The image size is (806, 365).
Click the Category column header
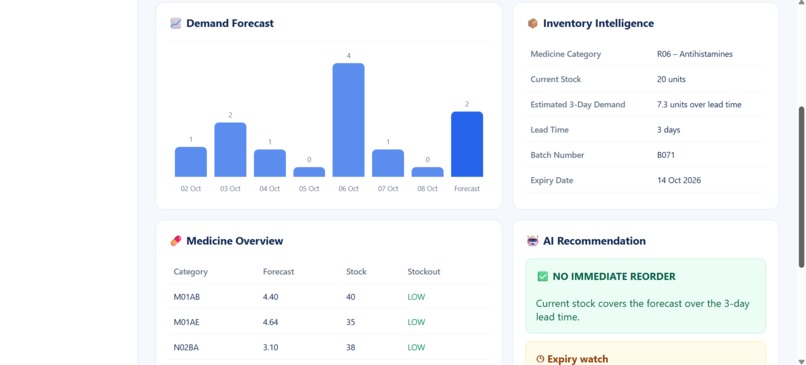coord(190,271)
